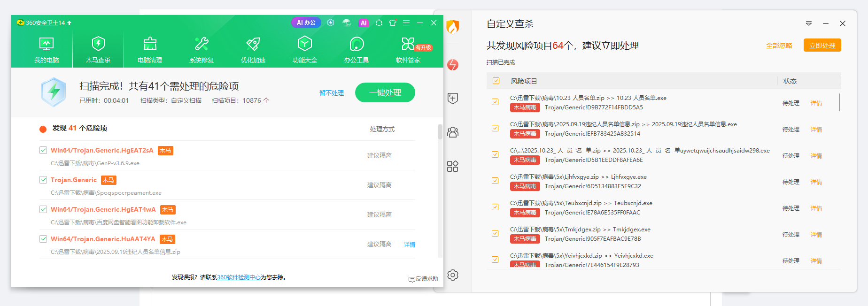This screenshot has height=306, width=868.
Task: Open the 电脑清理 broom icon
Action: coord(150,44)
